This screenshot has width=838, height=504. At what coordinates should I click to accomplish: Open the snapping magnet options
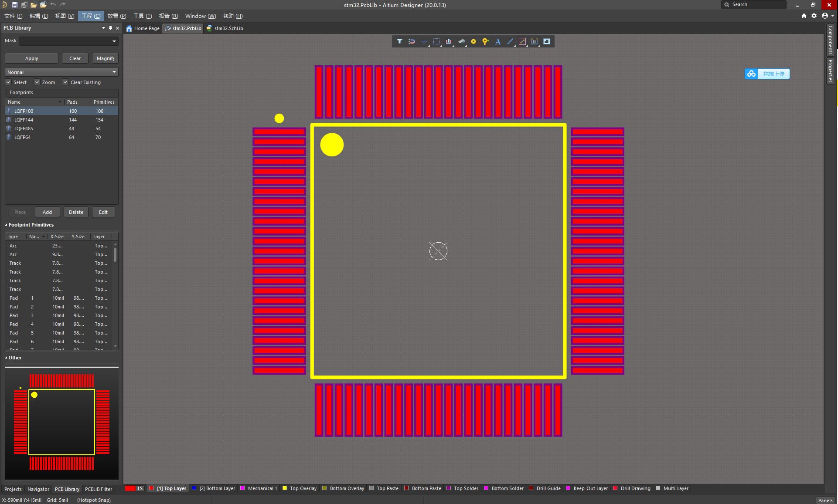412,41
